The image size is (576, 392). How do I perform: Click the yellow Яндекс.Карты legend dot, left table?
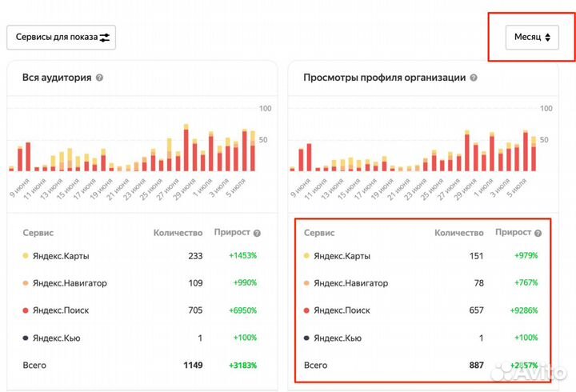[x=26, y=256]
